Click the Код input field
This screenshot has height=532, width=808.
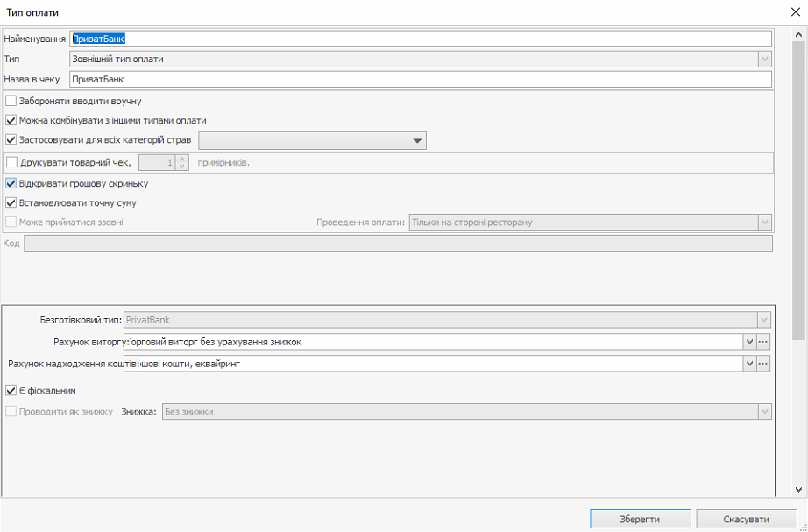tap(399, 244)
